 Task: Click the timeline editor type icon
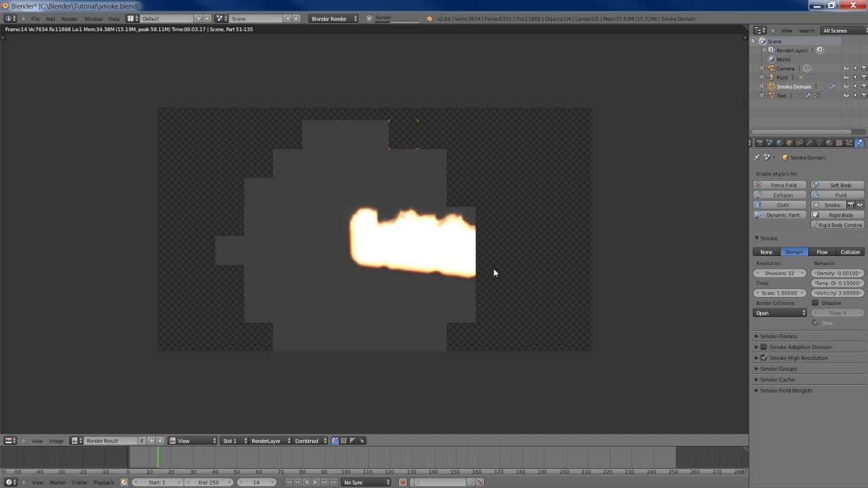pyautogui.click(x=10, y=483)
